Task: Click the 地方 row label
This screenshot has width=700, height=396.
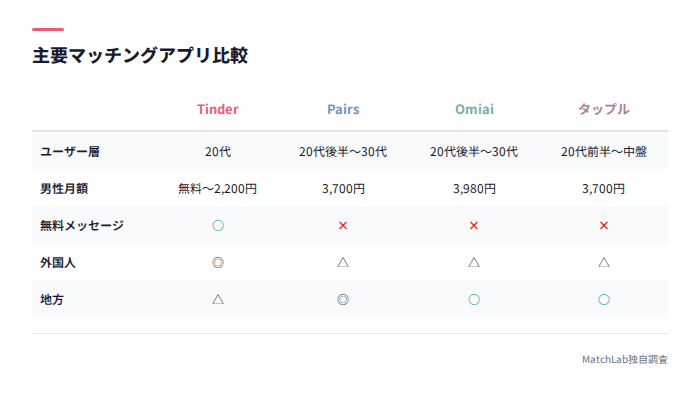Action: (52, 300)
